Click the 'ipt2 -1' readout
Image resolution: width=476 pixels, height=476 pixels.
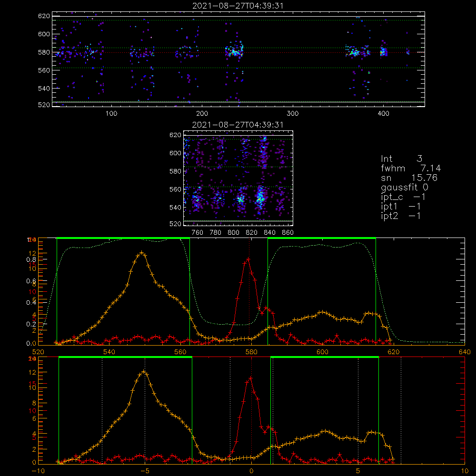400,216
